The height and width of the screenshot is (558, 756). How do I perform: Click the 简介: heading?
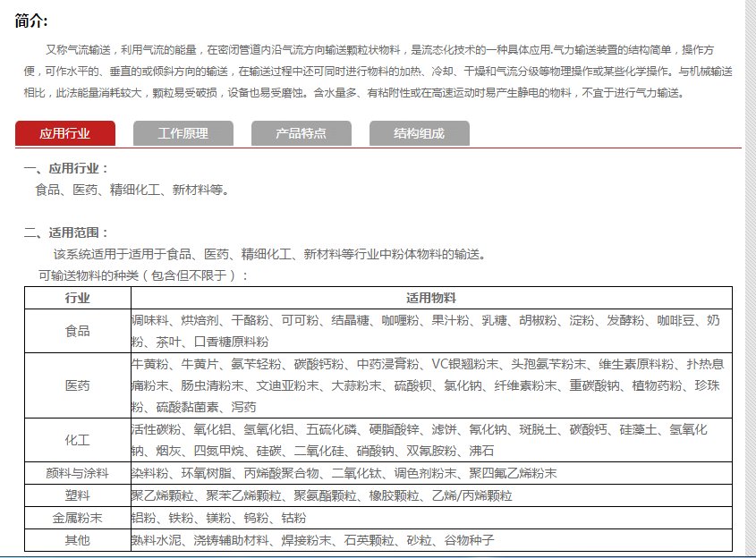point(30,21)
